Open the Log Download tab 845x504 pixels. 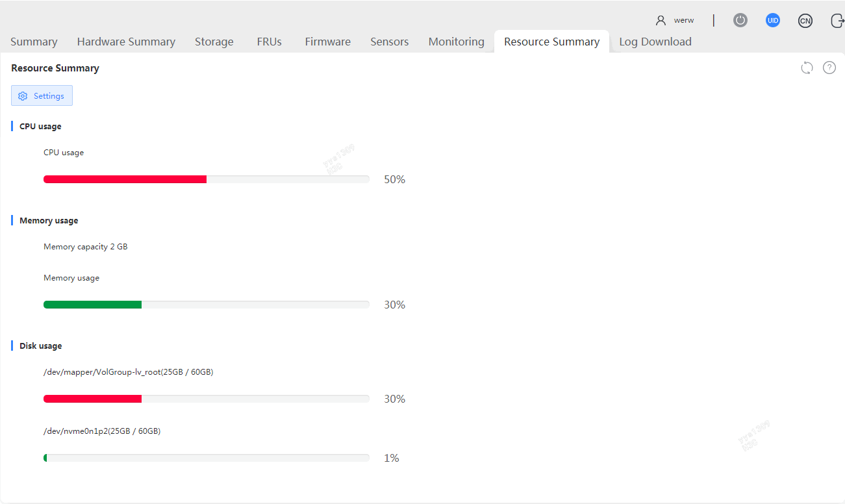coord(655,42)
